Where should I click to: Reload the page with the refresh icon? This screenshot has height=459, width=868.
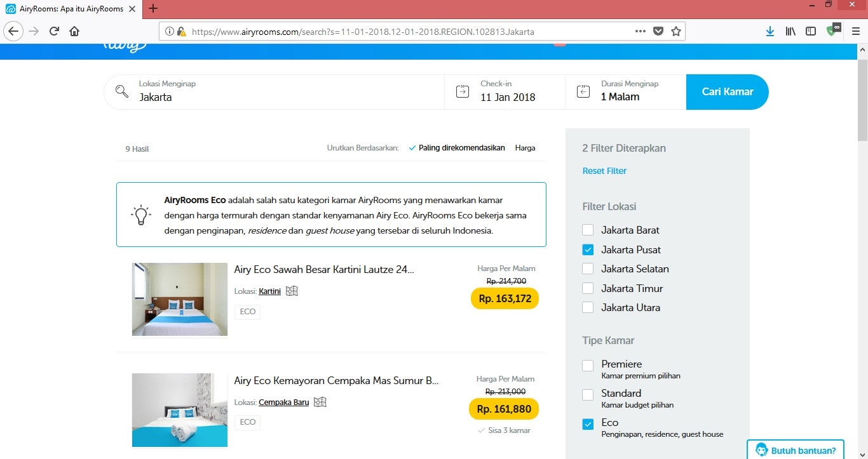coord(55,31)
